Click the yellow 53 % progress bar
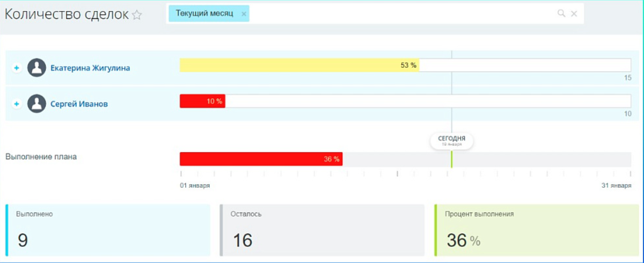 point(299,65)
